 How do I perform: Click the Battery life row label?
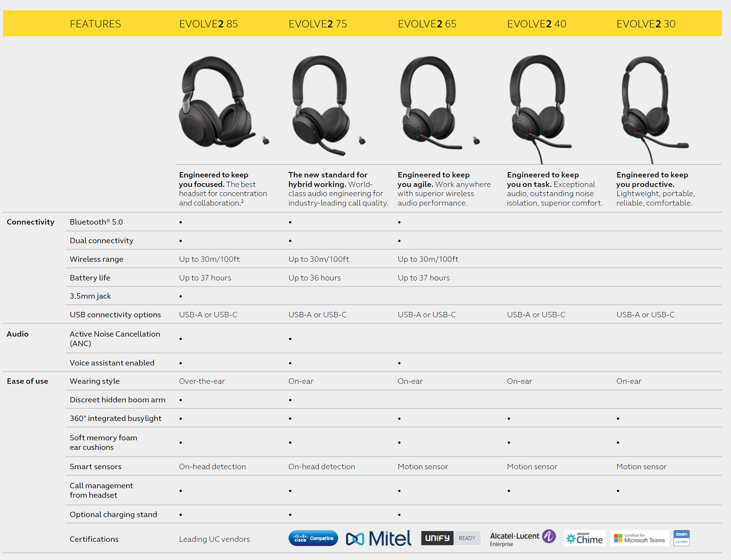click(90, 277)
